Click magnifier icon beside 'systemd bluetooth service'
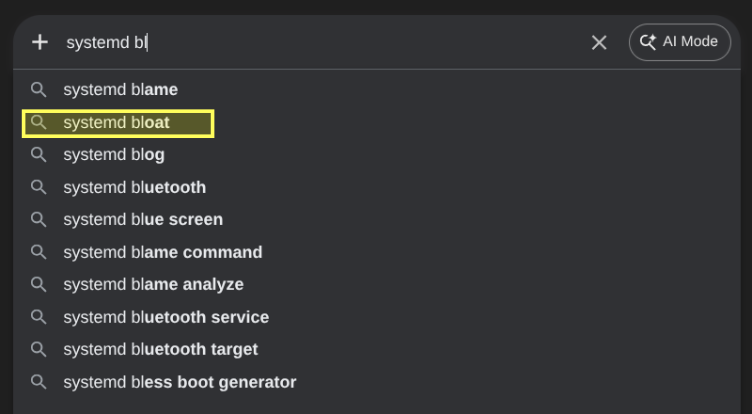 [x=39, y=317]
